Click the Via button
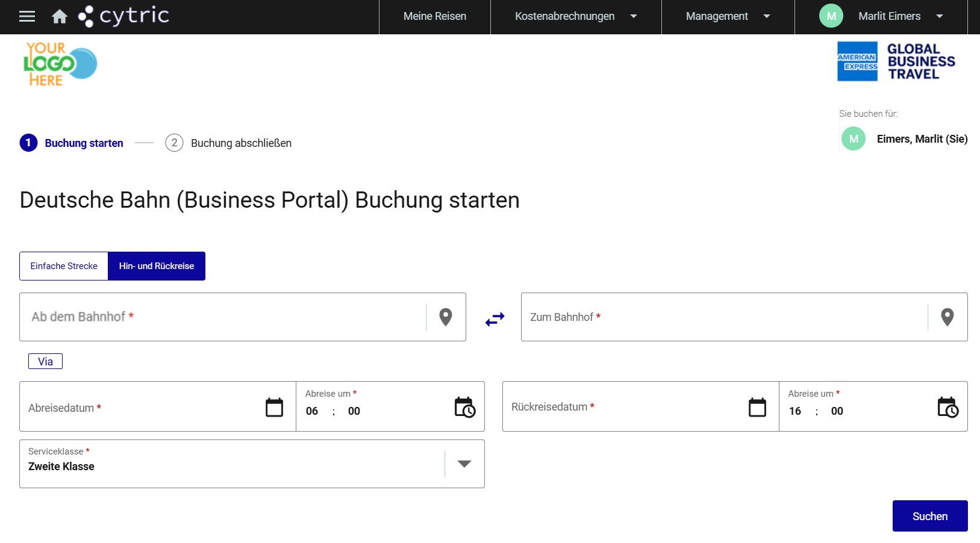This screenshot has width=980, height=543. [x=45, y=361]
